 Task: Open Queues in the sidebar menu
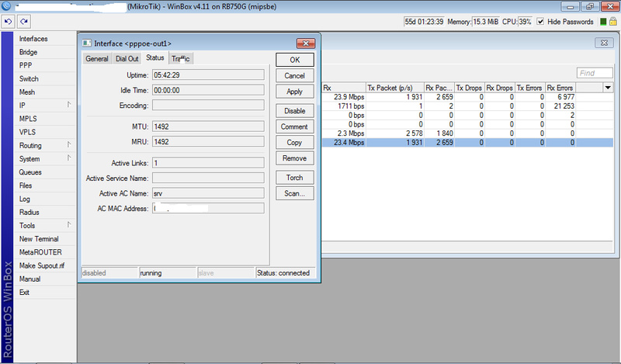(x=44, y=172)
